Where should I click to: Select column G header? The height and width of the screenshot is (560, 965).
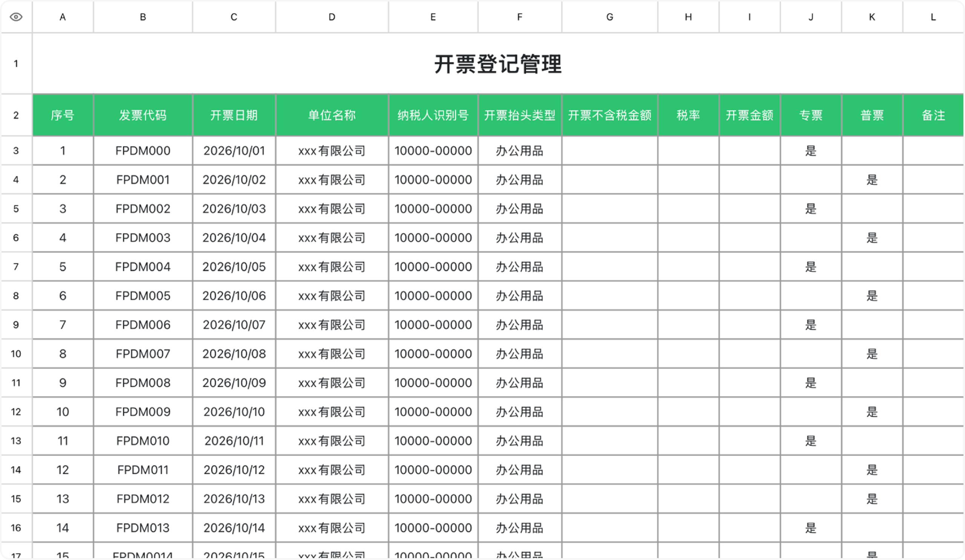[610, 17]
